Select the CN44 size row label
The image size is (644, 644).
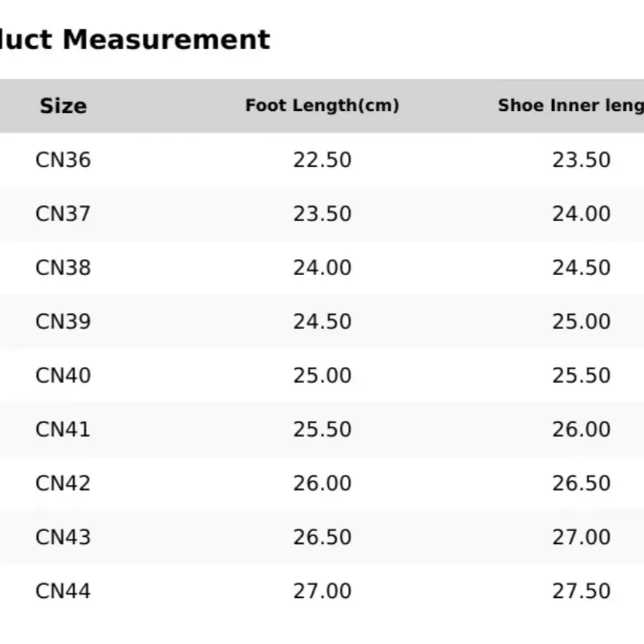tap(63, 591)
